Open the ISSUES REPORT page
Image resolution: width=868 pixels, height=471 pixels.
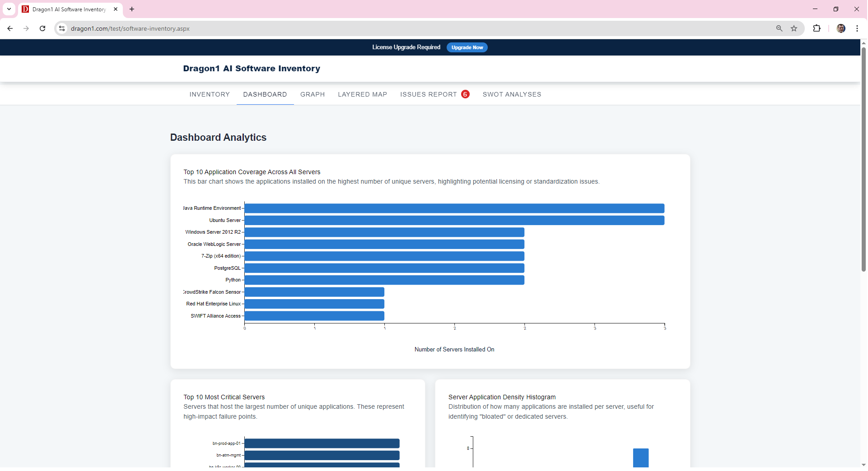[428, 94]
